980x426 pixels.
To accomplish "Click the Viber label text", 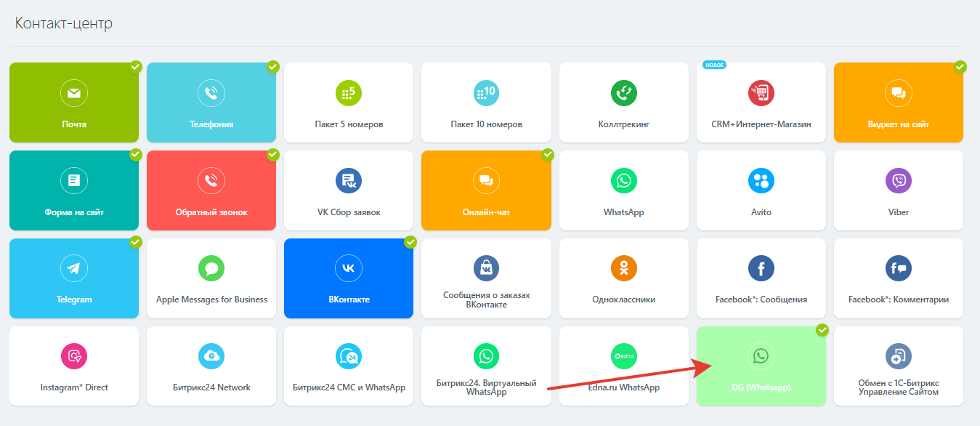I will coord(899,212).
